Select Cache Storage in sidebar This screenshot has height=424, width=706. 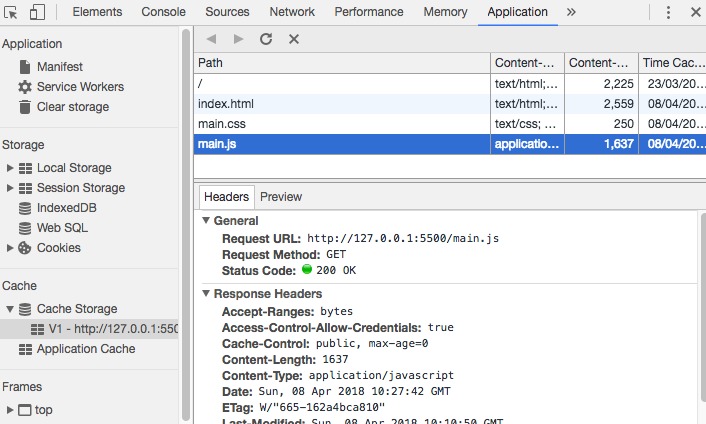click(68, 309)
